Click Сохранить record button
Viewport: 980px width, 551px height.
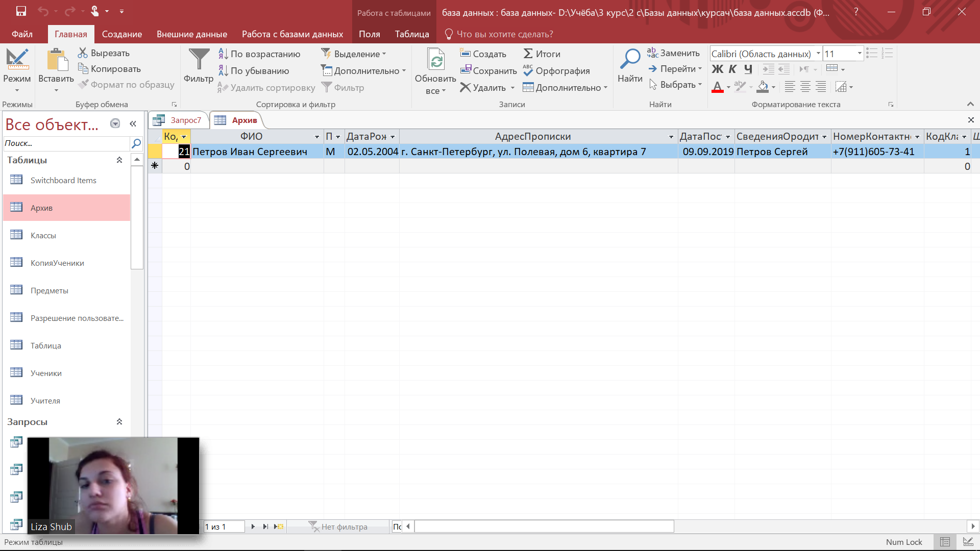(488, 71)
